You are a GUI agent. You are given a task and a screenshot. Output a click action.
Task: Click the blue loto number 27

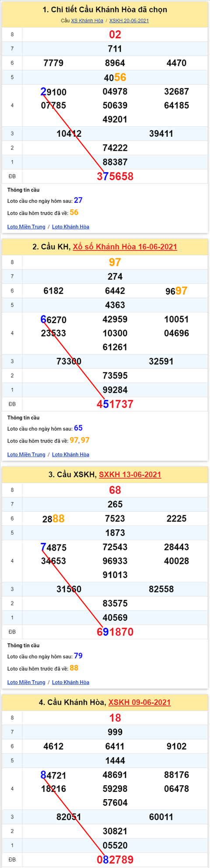click(78, 200)
